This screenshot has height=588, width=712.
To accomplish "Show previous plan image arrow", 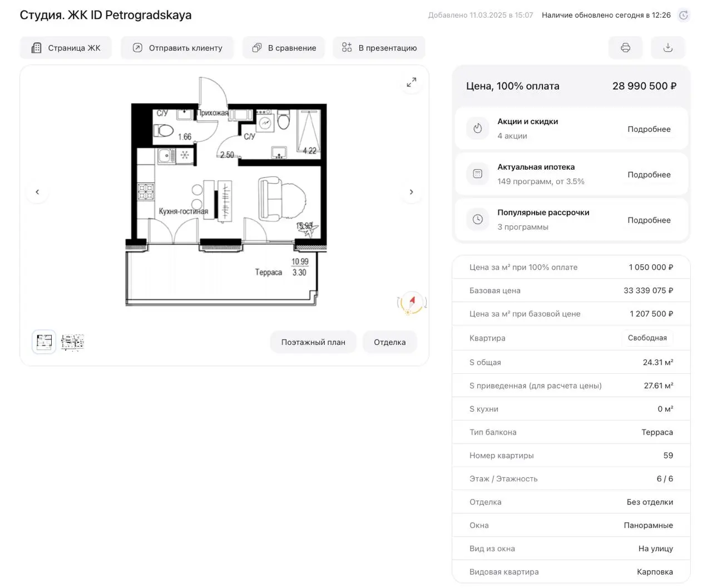I will coord(37,192).
